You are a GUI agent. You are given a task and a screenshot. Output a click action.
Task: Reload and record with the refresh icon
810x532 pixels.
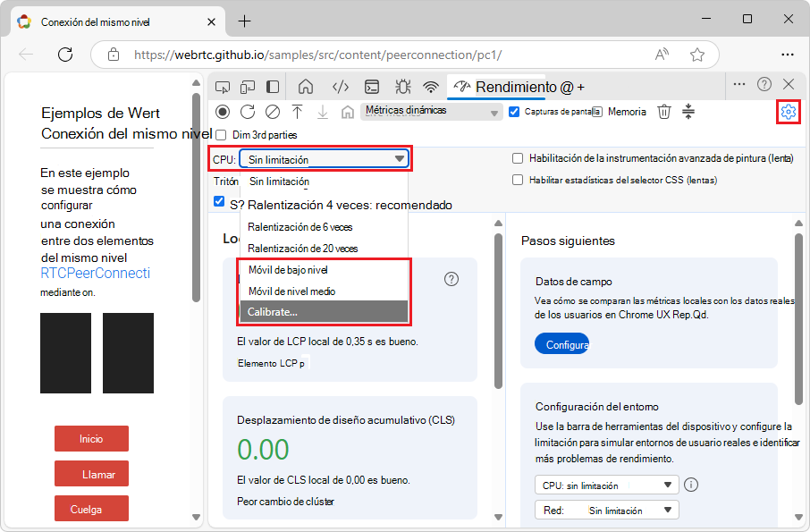247,112
